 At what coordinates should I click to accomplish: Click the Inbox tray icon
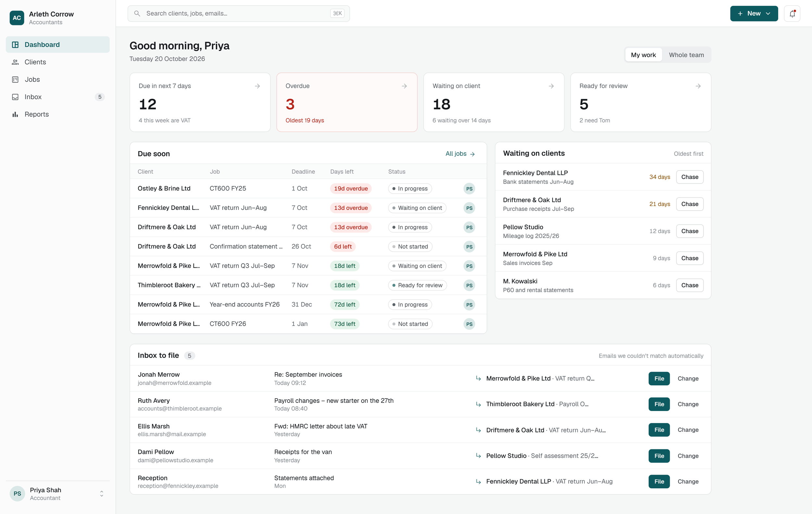click(x=15, y=97)
